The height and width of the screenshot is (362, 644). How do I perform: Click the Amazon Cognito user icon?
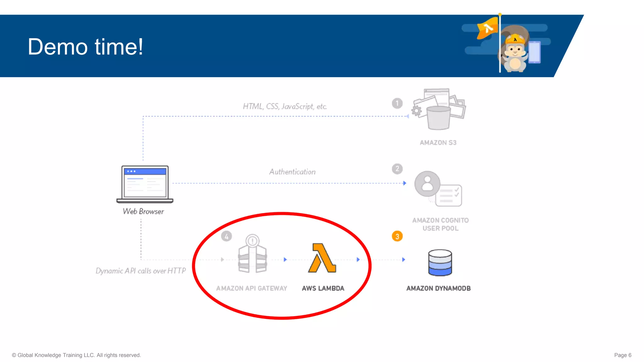pyautogui.click(x=427, y=184)
